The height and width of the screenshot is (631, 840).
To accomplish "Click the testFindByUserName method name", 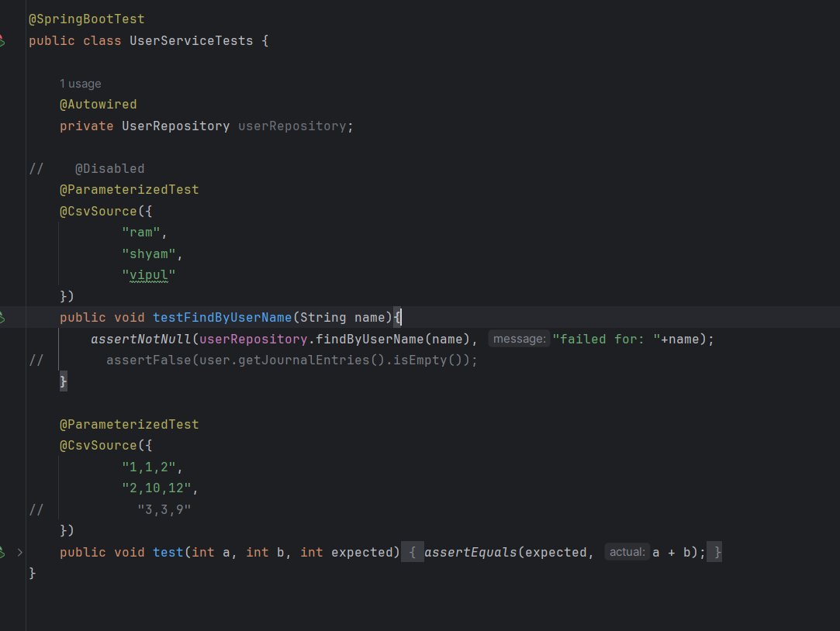I will pyautogui.click(x=223, y=317).
